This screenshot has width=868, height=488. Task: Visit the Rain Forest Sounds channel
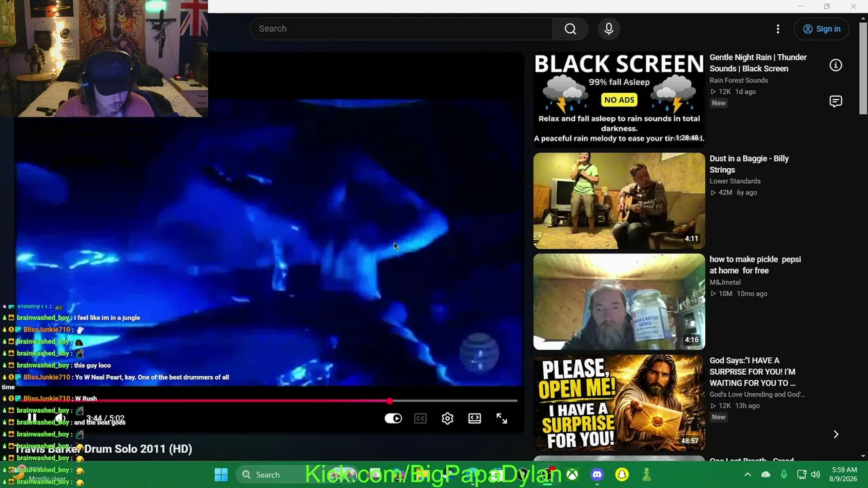click(738, 80)
